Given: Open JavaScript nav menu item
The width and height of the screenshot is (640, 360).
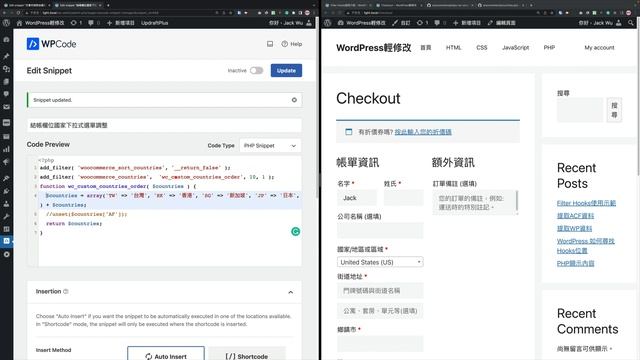Looking at the screenshot, I should tap(516, 48).
